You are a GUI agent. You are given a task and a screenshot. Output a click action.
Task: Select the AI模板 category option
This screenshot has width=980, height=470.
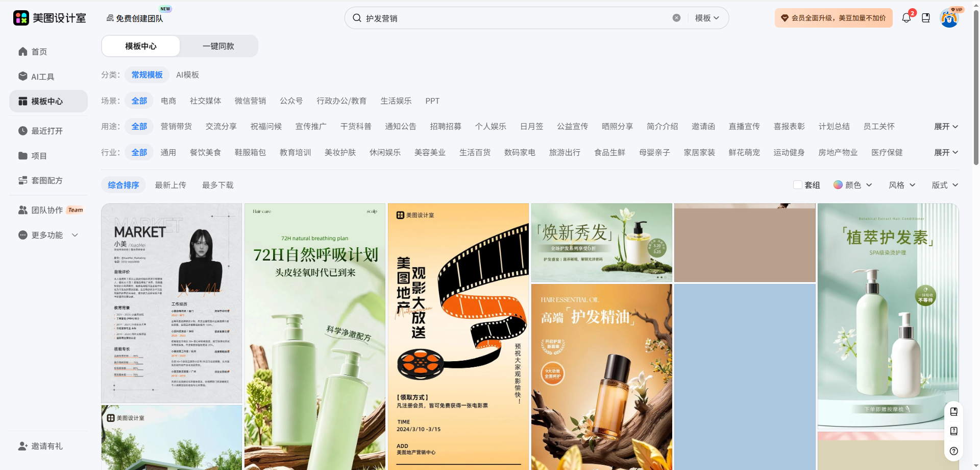[187, 75]
